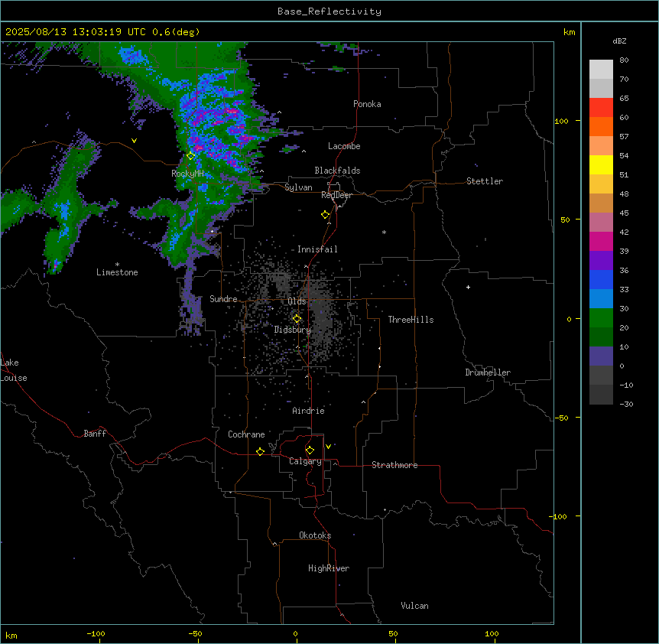The image size is (659, 644).
Task: Click the Vulcan city label
Action: 414,606
